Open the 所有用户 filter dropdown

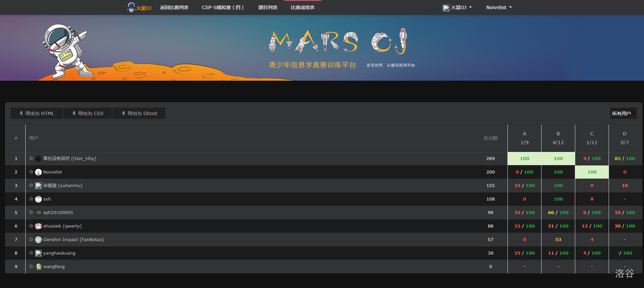click(x=623, y=113)
